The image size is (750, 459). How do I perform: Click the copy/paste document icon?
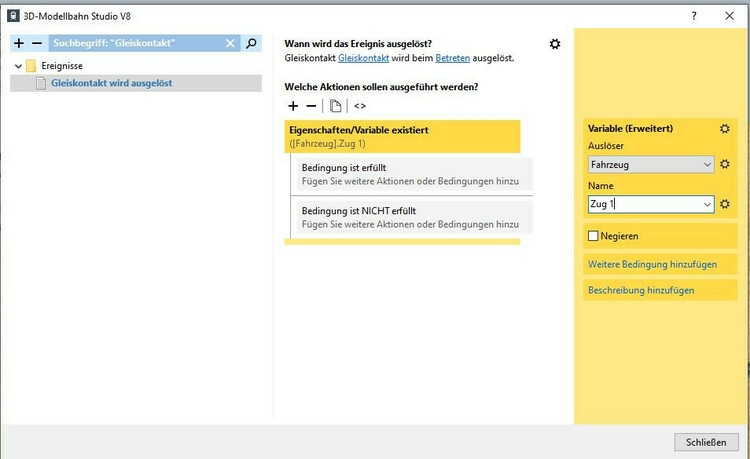[x=336, y=106]
